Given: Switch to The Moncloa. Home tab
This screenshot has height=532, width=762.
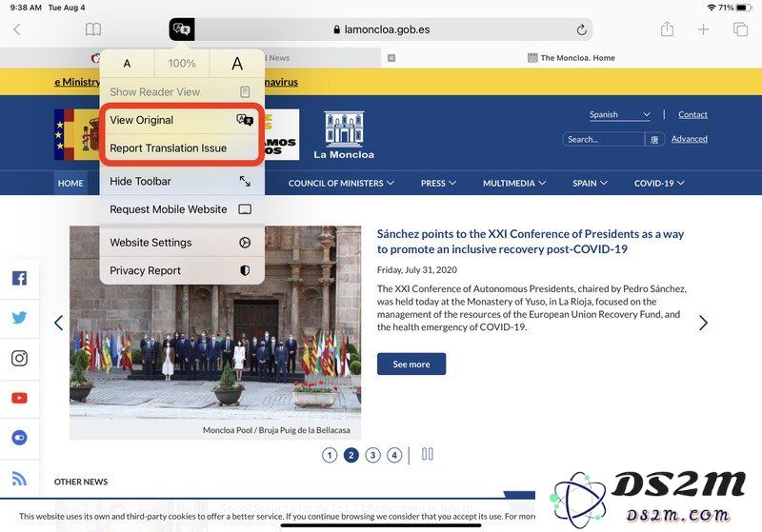Looking at the screenshot, I should coord(571,58).
